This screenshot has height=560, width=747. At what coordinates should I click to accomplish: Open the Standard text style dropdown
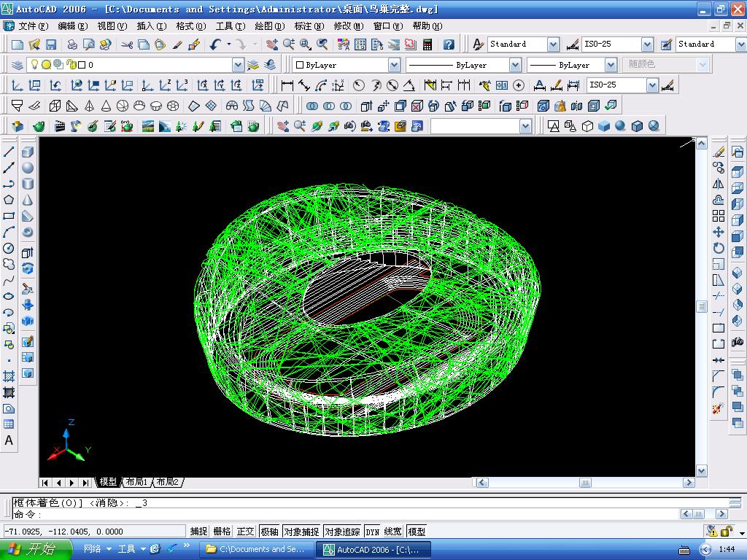553,44
